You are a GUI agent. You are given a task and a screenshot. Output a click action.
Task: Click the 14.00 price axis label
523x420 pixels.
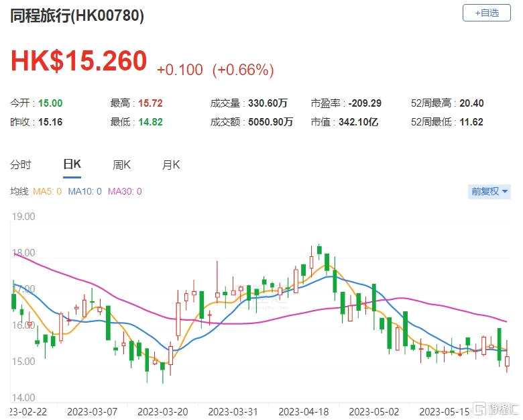pyautogui.click(x=23, y=398)
